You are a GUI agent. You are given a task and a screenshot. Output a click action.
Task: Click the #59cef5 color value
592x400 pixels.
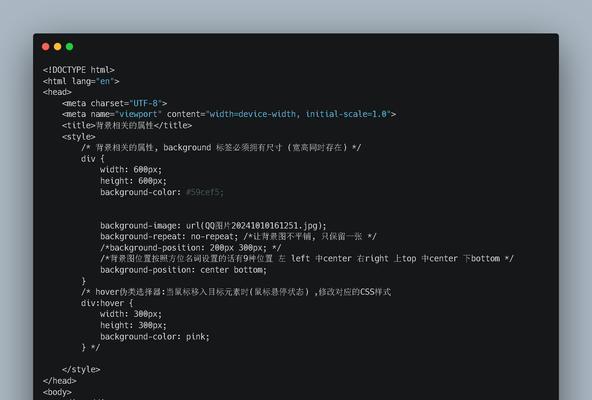[x=205, y=192]
